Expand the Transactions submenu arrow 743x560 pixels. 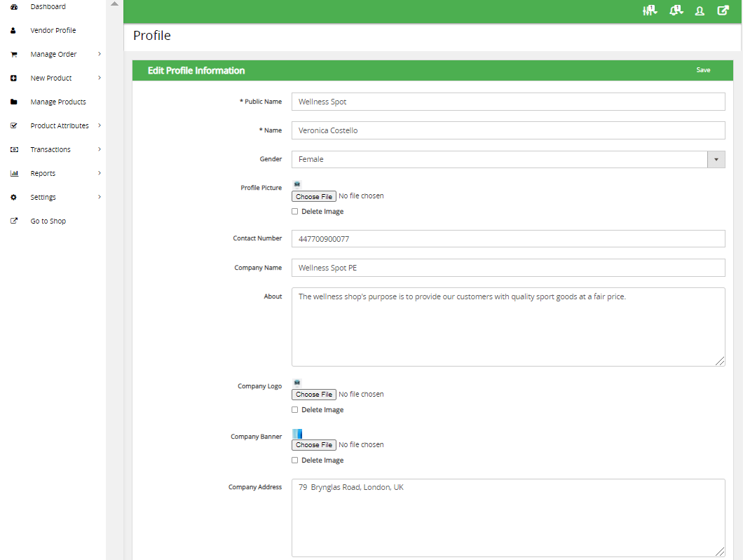[100, 149]
